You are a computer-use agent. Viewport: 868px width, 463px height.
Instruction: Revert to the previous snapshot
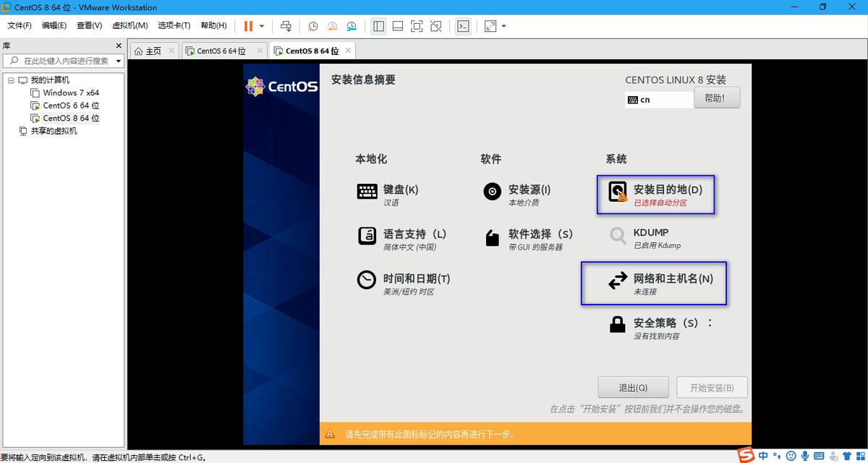[332, 26]
